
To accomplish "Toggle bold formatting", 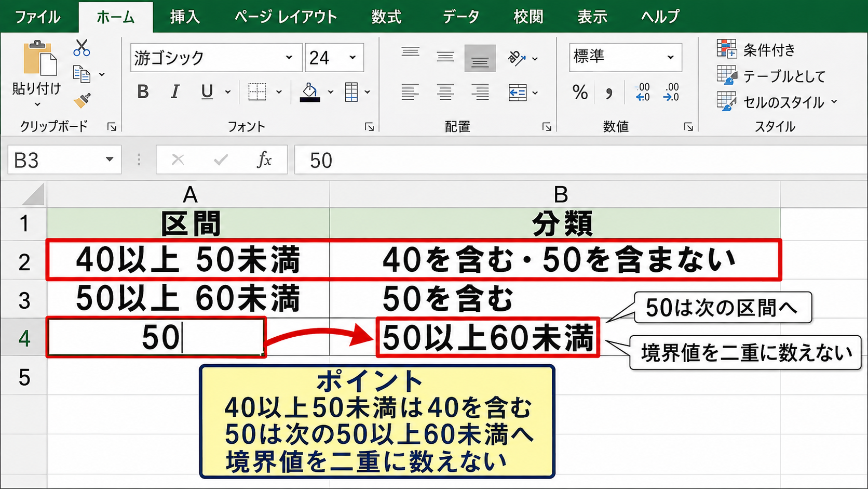I will 143,92.
